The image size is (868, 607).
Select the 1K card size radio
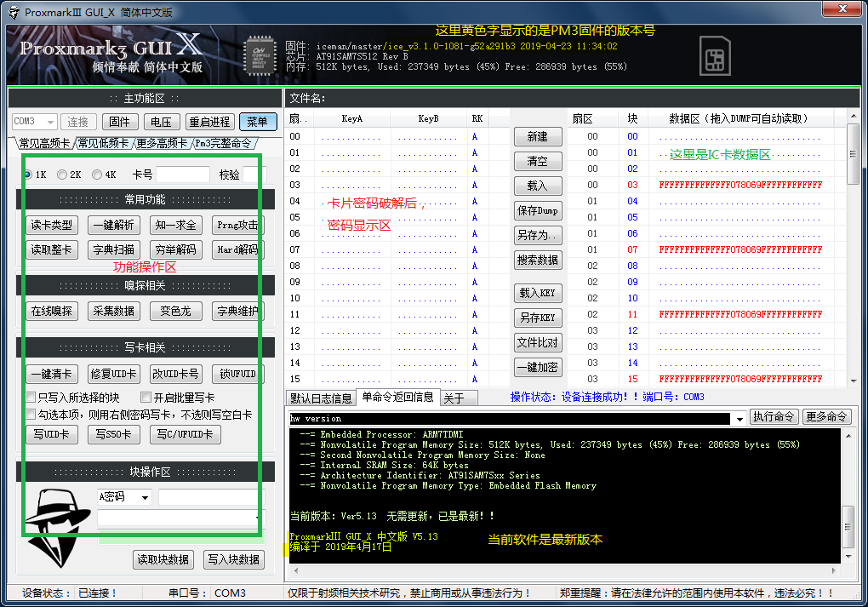[28, 175]
